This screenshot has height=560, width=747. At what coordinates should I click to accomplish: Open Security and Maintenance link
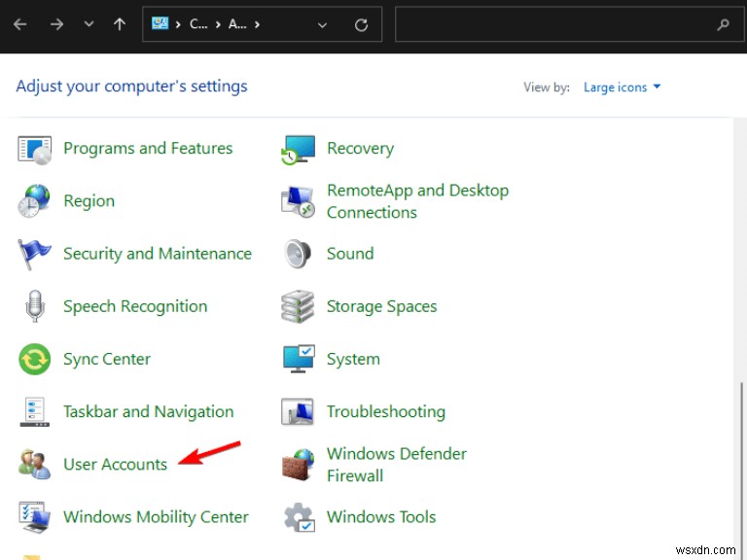tap(158, 254)
